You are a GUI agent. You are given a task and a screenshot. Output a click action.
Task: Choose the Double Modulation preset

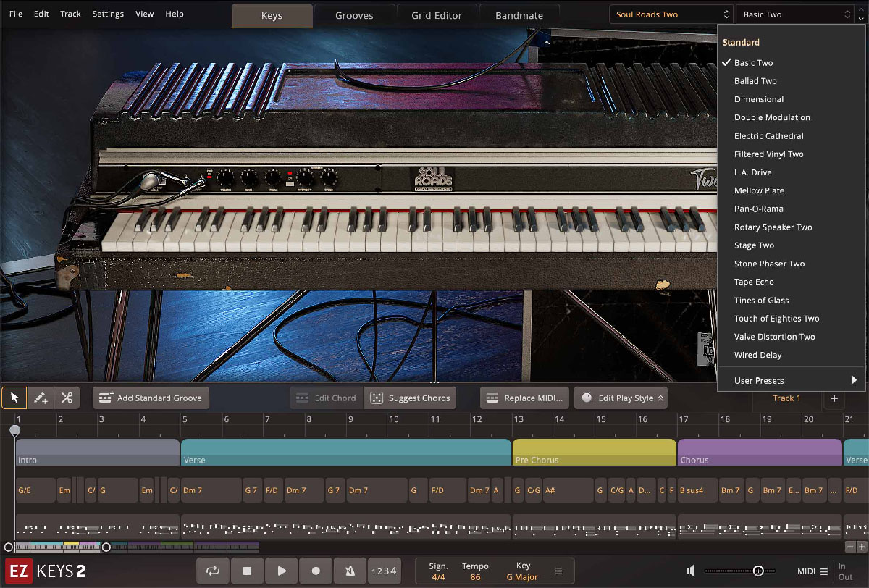tap(792, 117)
